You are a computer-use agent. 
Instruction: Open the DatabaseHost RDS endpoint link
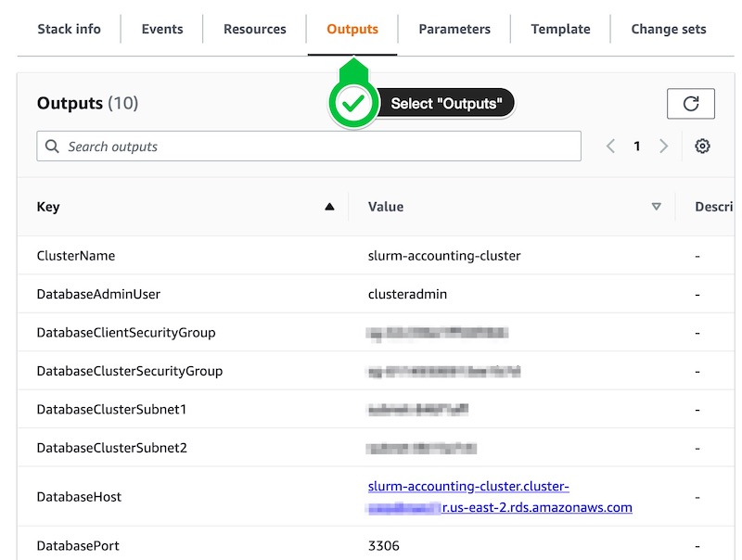[500, 497]
